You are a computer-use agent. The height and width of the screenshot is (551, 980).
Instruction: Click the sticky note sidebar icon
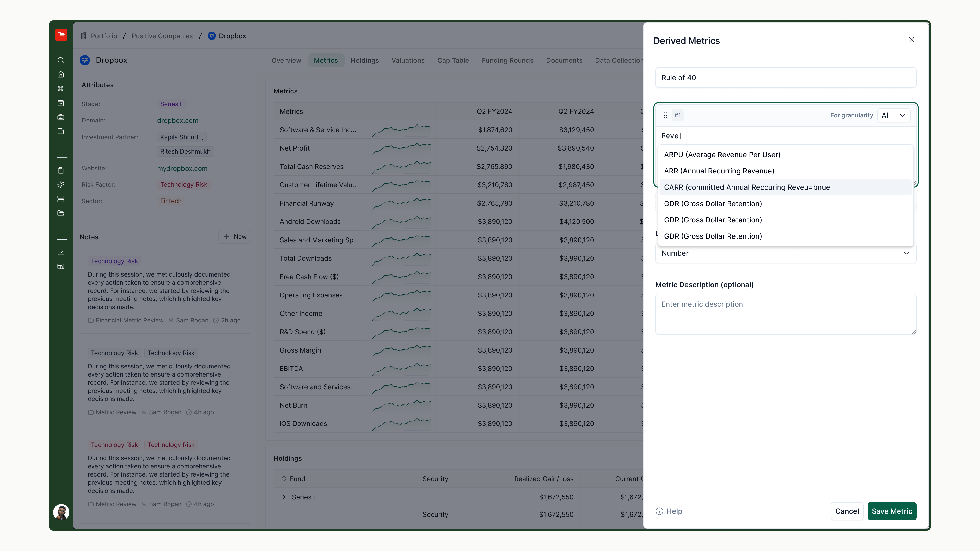(x=61, y=131)
